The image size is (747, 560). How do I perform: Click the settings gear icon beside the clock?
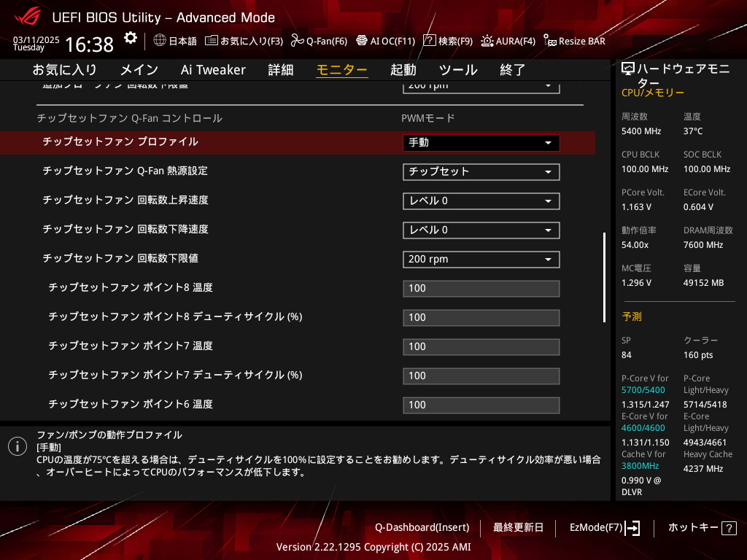(130, 38)
